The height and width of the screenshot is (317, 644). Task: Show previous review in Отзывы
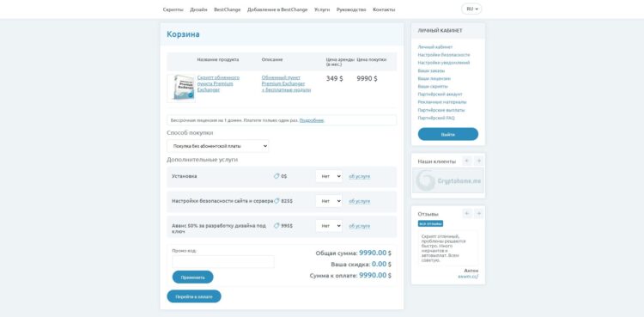(466, 213)
